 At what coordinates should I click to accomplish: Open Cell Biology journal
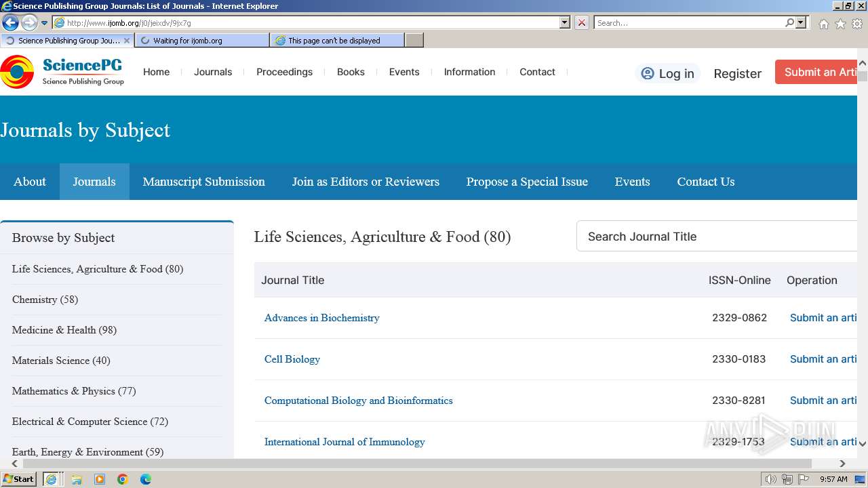(x=292, y=359)
